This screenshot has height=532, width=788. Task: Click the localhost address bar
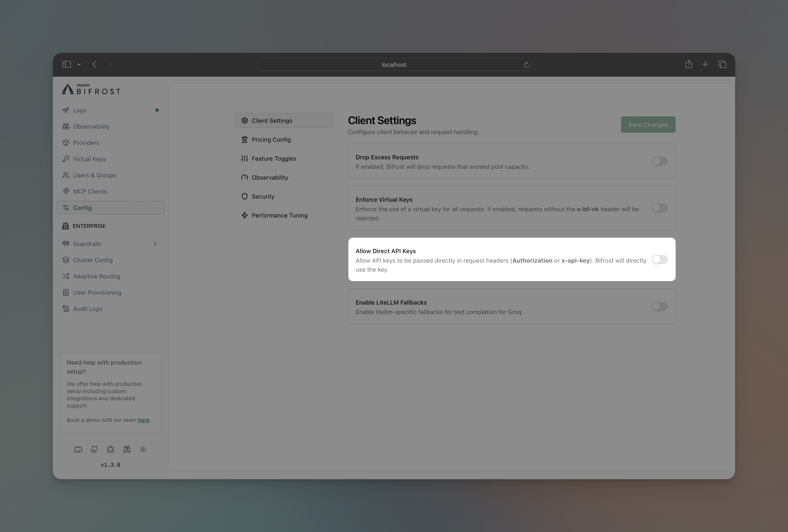click(x=393, y=65)
